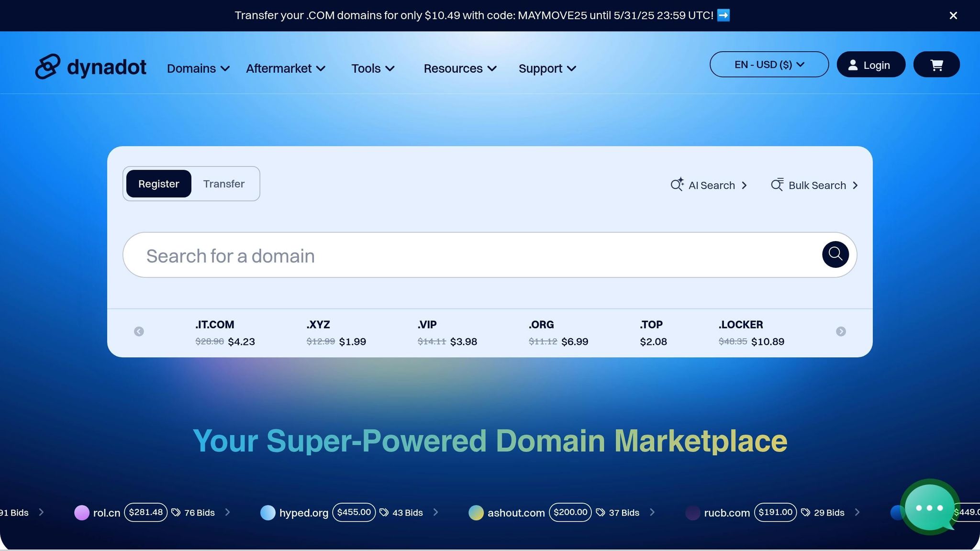Click the $455.00 price badge

point(354,512)
